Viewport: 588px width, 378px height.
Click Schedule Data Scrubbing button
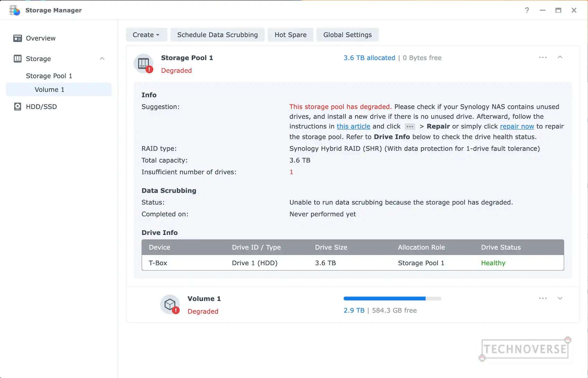pos(217,35)
